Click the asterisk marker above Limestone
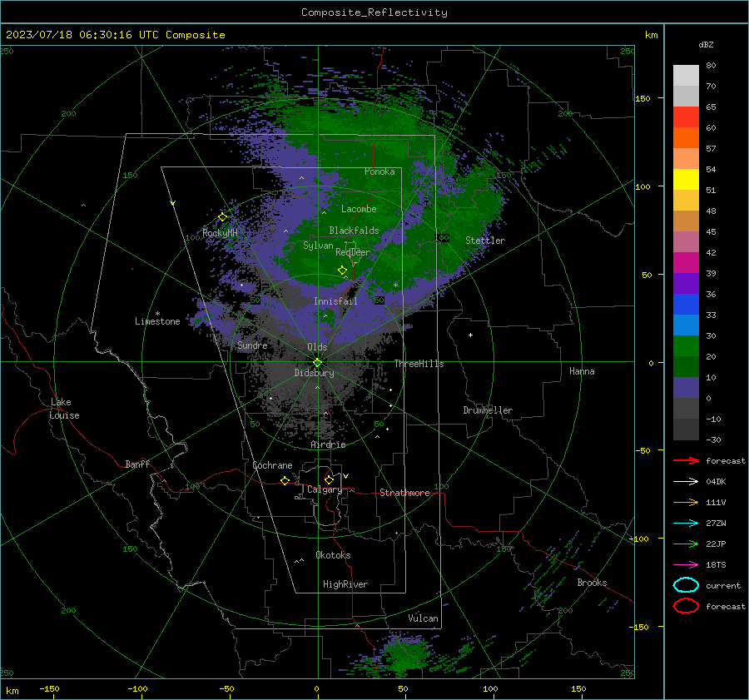This screenshot has height=700, width=749. click(157, 314)
